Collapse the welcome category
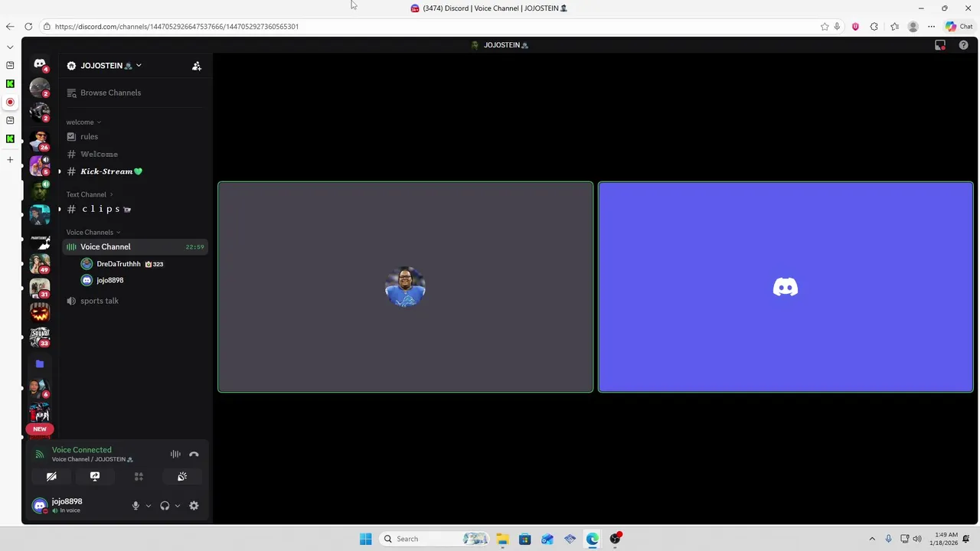This screenshot has height=551, width=980. (x=83, y=122)
